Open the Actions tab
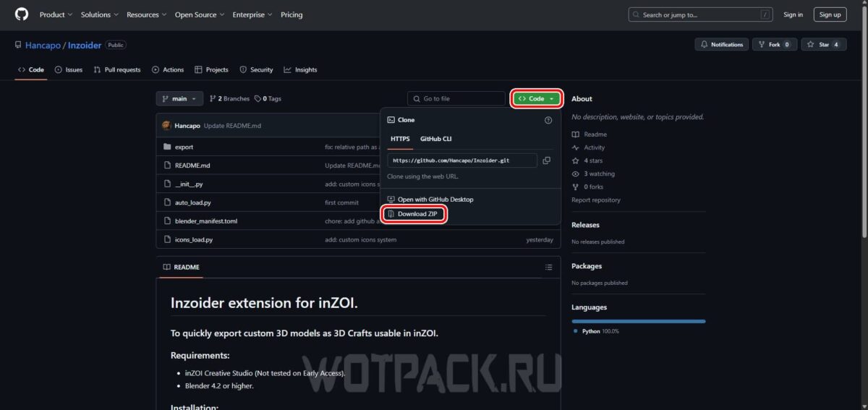The height and width of the screenshot is (410, 868). pos(168,69)
